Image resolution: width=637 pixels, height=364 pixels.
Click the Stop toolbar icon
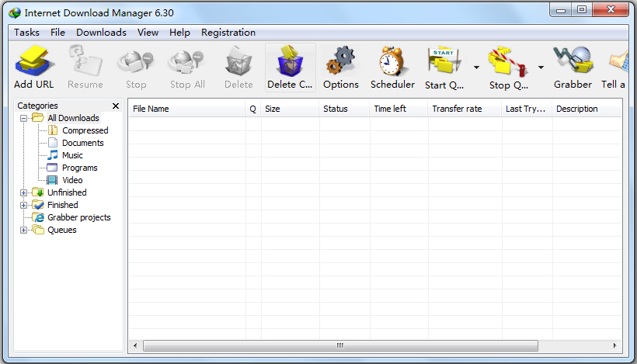pos(136,61)
